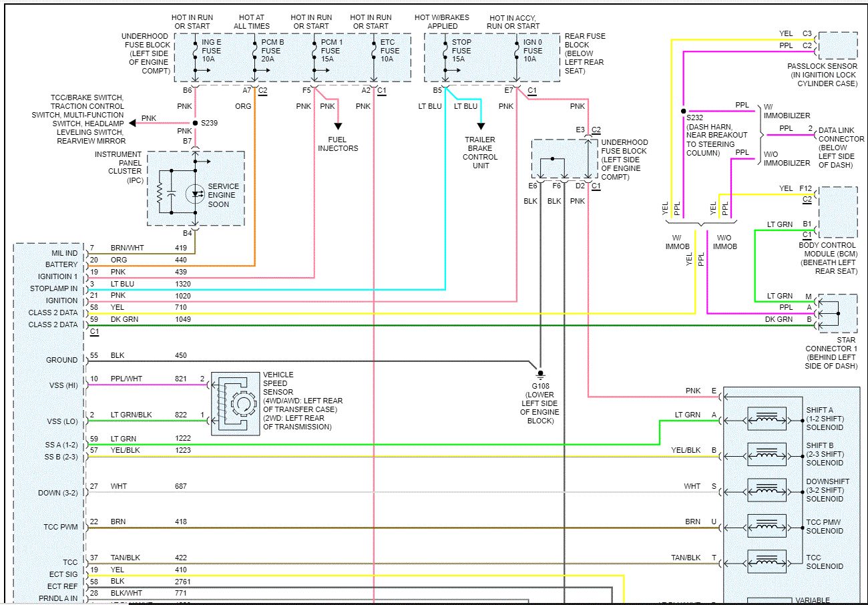
Task: Click the DOWN (3-2) pin label
Action: [x=58, y=493]
